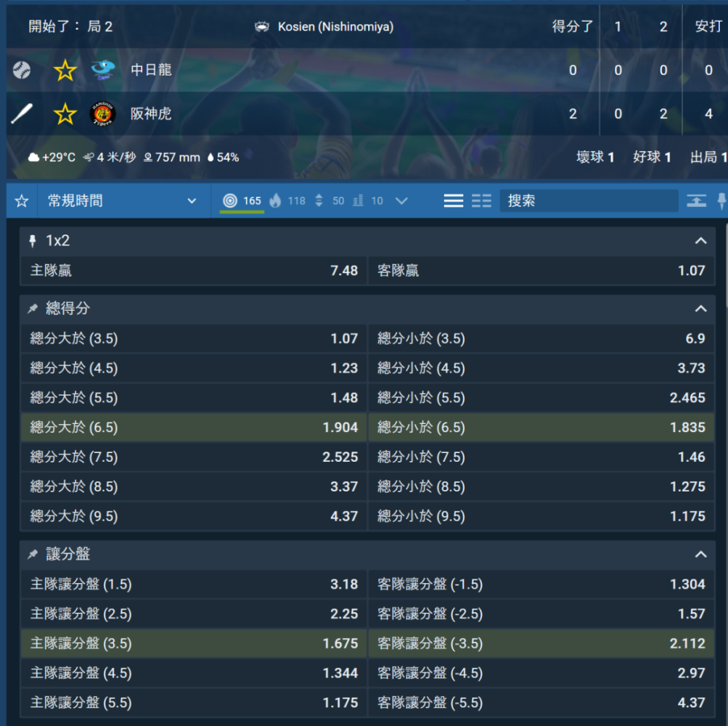This screenshot has height=726, width=728.
Task: Select 總分小於 (9.5) odds 1.175
Action: [x=541, y=516]
